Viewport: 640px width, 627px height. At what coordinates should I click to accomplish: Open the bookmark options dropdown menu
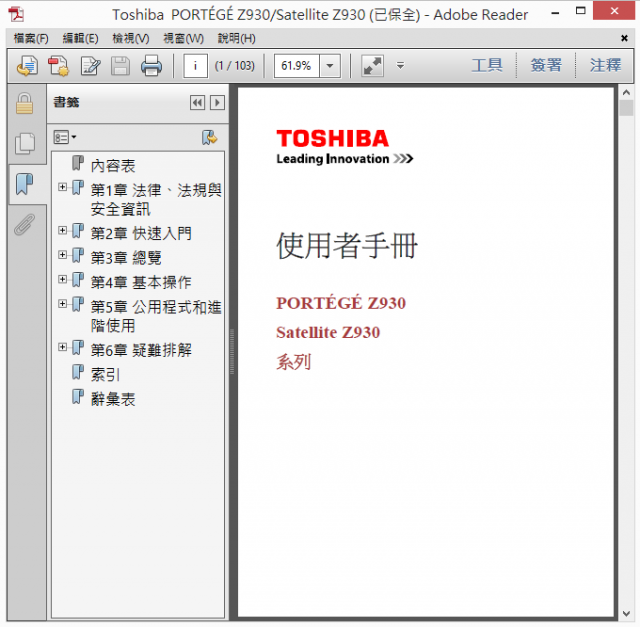(65, 137)
